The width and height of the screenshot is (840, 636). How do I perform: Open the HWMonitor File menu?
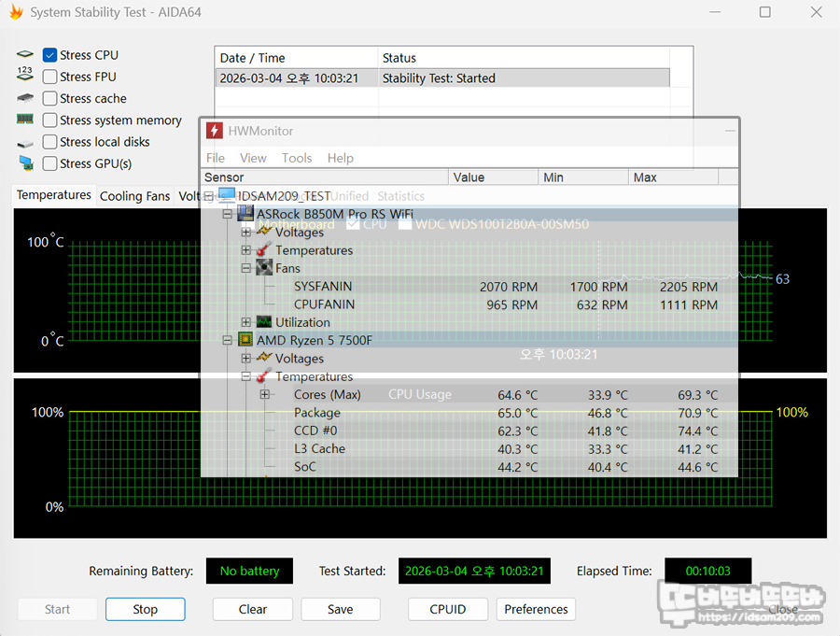[216, 158]
